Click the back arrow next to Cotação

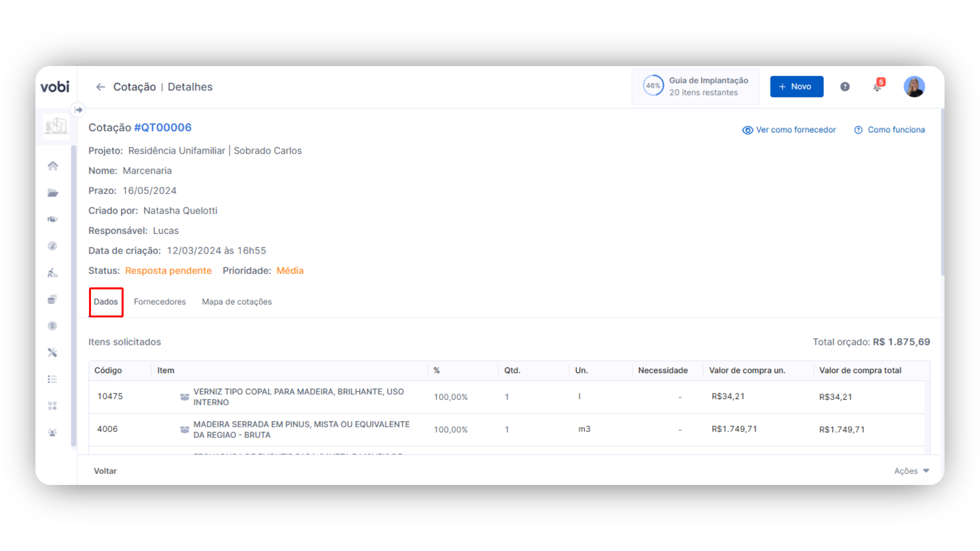point(101,87)
